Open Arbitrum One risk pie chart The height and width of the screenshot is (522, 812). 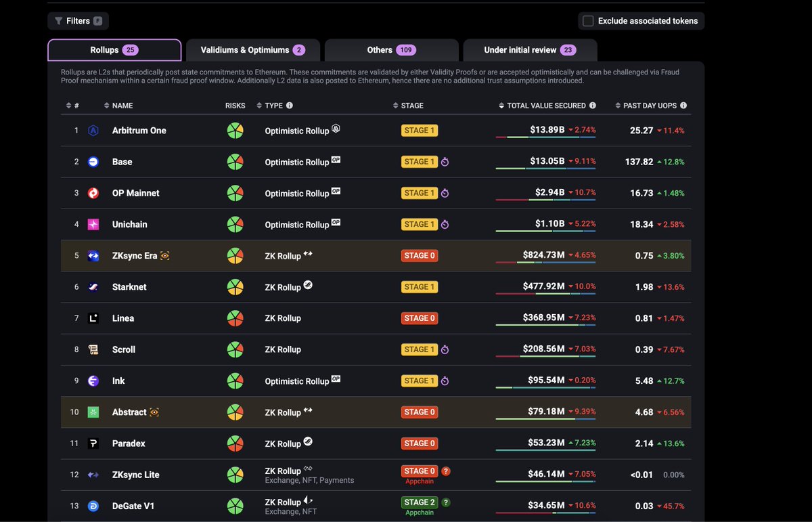tap(235, 131)
